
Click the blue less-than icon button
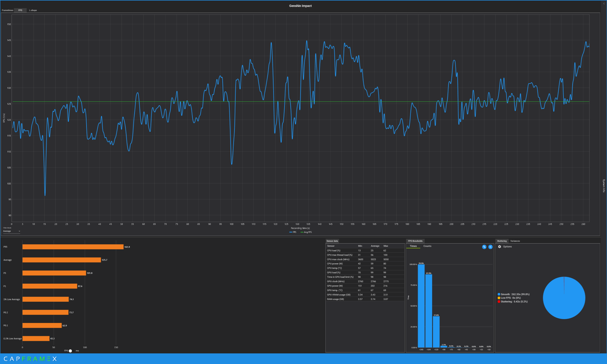(490, 247)
